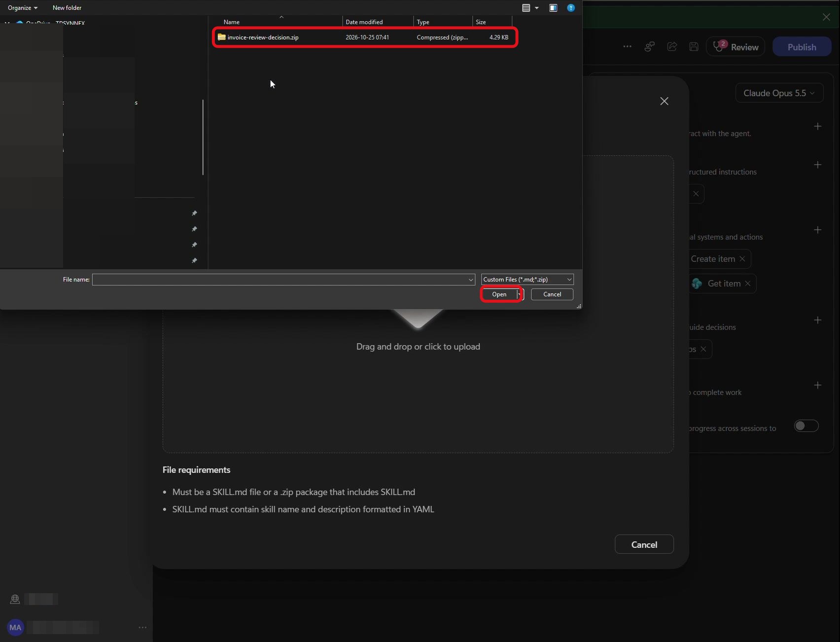
Task: Change the file list view layout icon
Action: [526, 8]
